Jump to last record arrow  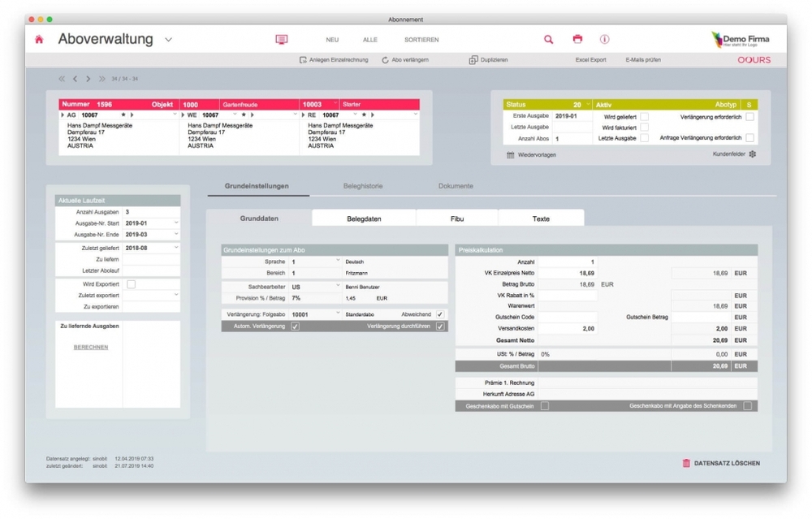coord(102,79)
